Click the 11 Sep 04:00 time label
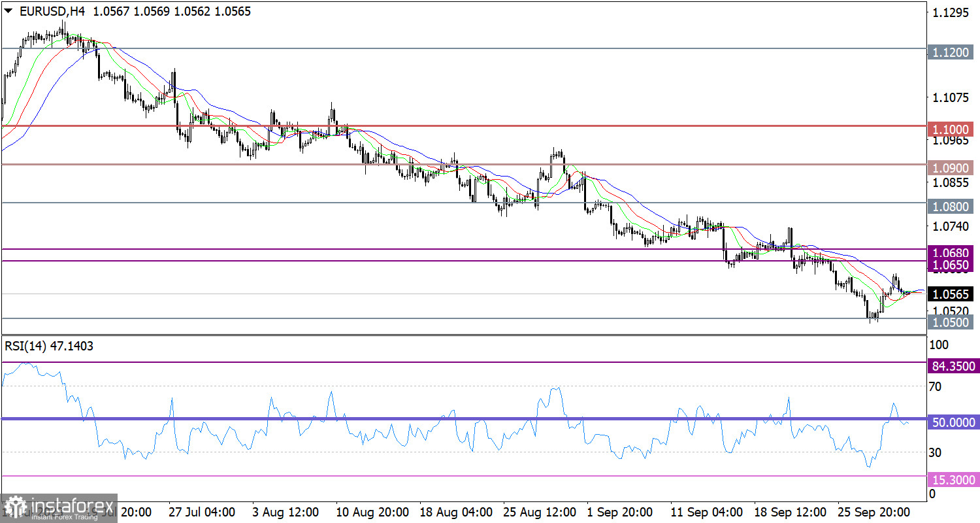Image resolution: width=980 pixels, height=523 pixels. click(707, 511)
